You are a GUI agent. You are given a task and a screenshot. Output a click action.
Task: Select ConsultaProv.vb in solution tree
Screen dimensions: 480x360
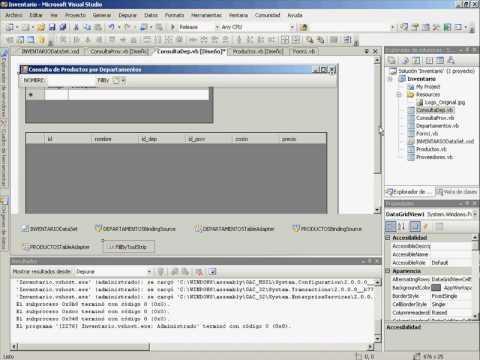click(x=435, y=118)
